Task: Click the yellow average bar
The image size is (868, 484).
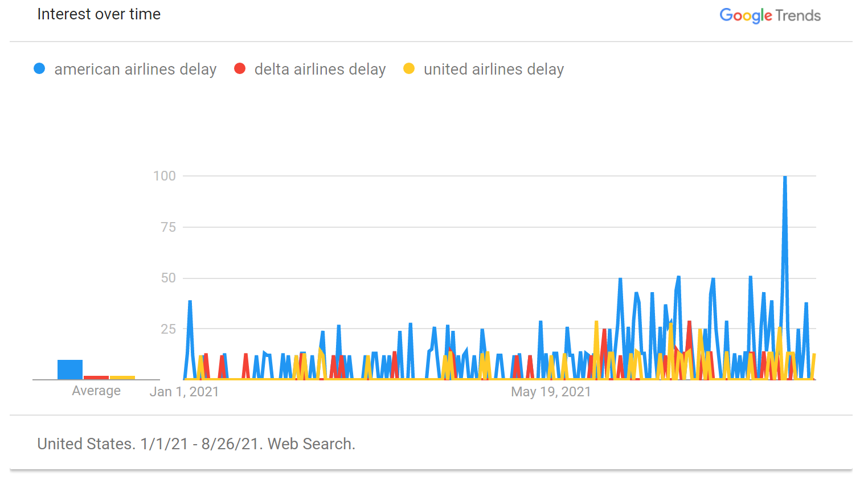Action: tap(122, 378)
